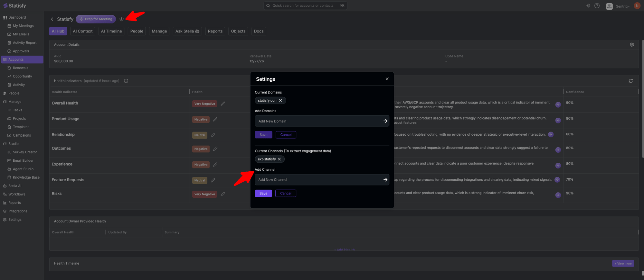The width and height of the screenshot is (644, 280).
Task: Open the AI Timeline tab
Action: [x=111, y=31]
